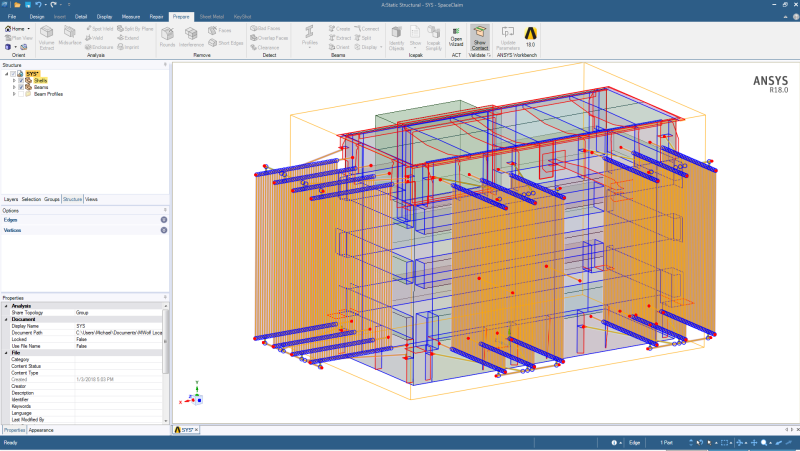Open the Groups panel tab
Viewport: 800px width, 451px height.
pyautogui.click(x=52, y=199)
